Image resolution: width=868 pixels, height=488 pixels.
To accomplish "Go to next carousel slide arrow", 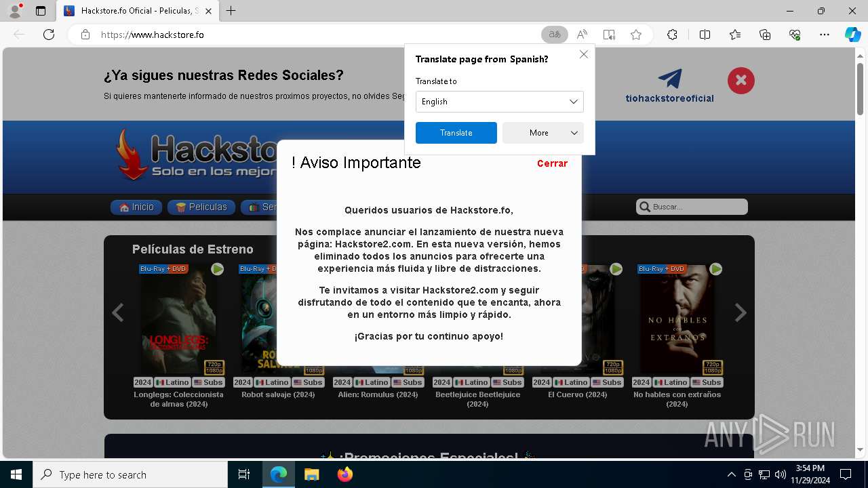I will (741, 312).
